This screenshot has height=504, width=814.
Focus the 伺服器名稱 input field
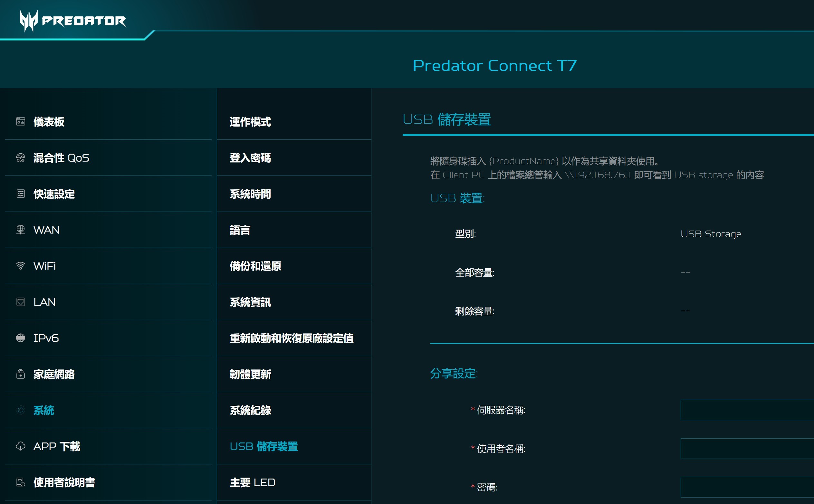coord(747,410)
